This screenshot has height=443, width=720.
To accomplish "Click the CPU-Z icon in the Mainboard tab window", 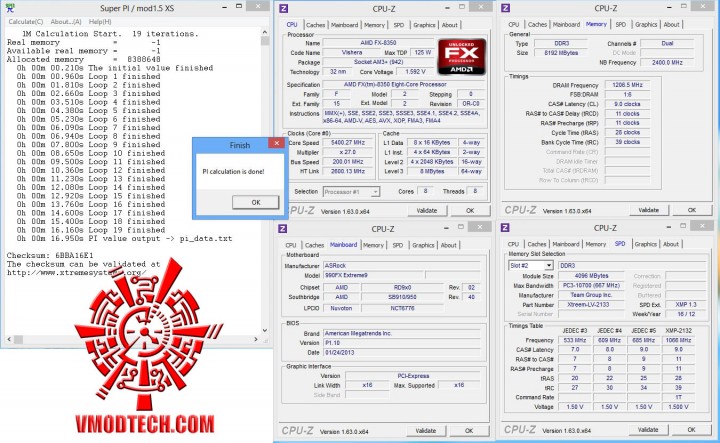I will tap(283, 229).
